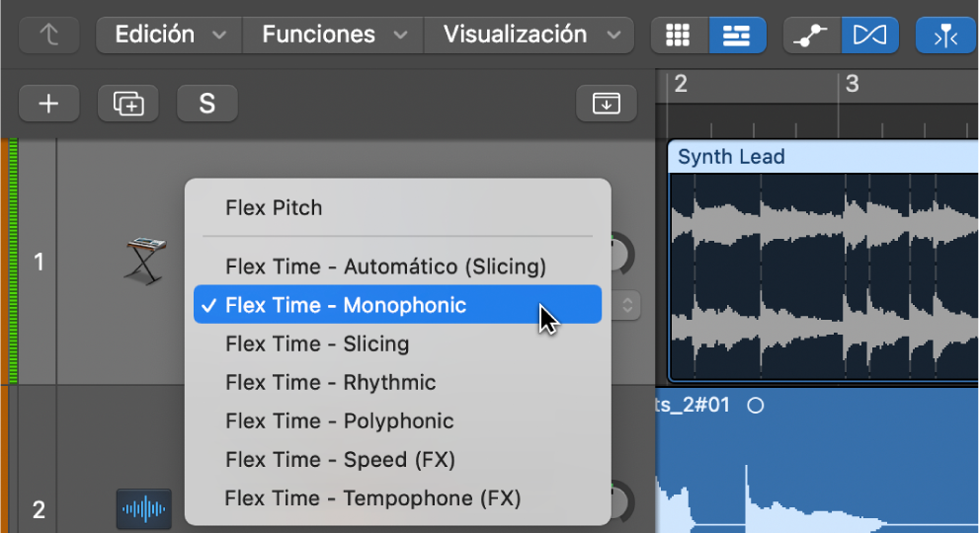This screenshot has height=533, width=980.
Task: Click the audio waveform track icon
Action: pos(143,509)
